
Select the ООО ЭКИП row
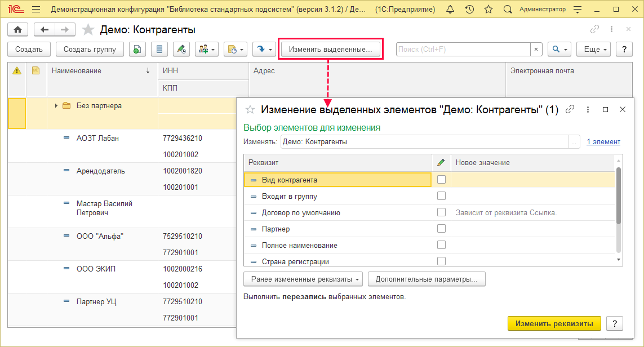click(x=122, y=277)
